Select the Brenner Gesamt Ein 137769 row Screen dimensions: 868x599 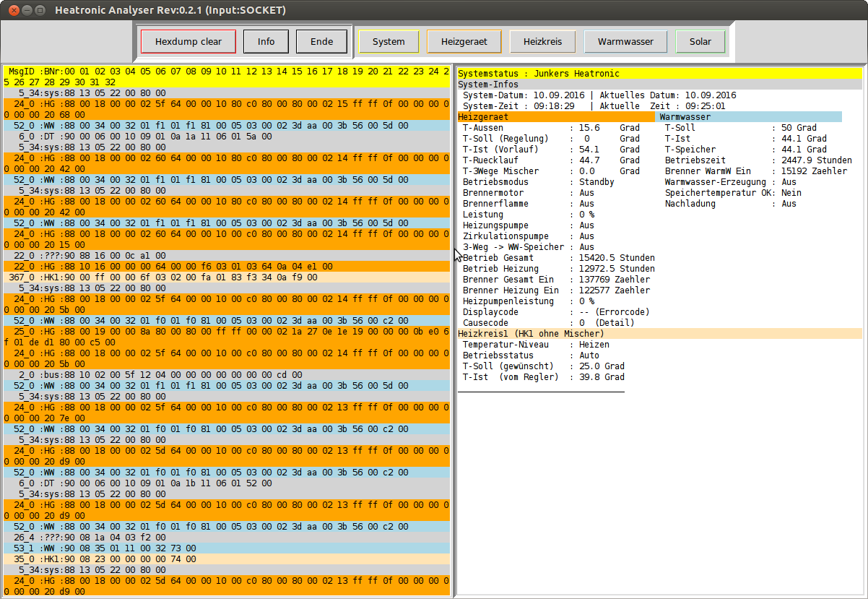pos(556,280)
